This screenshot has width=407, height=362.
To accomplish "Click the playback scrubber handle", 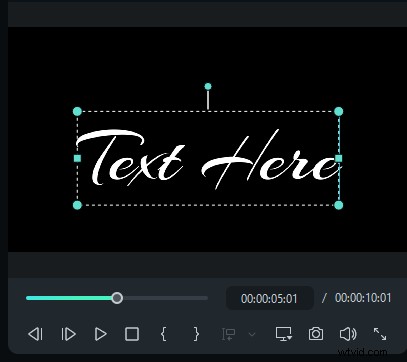I will (117, 298).
